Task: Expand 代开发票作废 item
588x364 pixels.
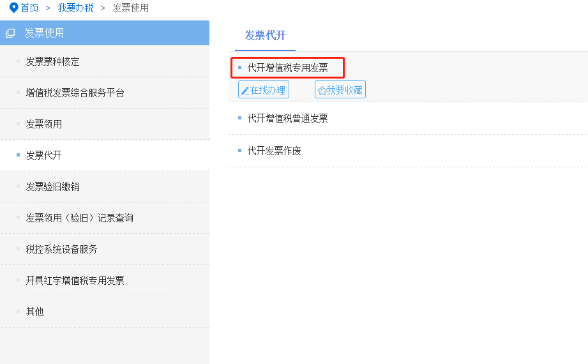Action: pyautogui.click(x=274, y=151)
